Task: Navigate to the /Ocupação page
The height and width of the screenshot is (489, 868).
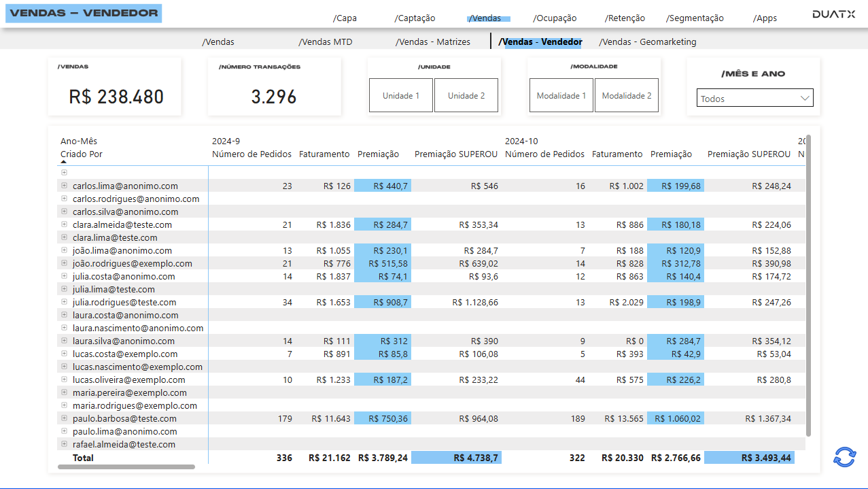Action: point(555,18)
